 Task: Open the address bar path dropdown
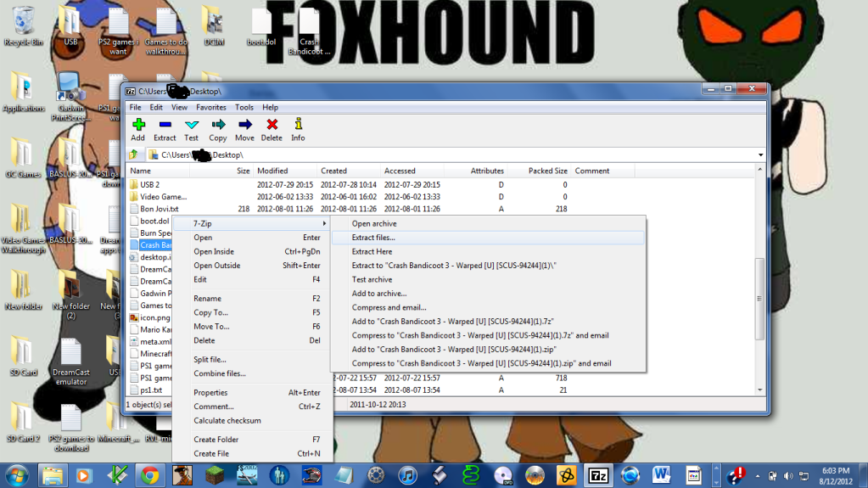760,155
